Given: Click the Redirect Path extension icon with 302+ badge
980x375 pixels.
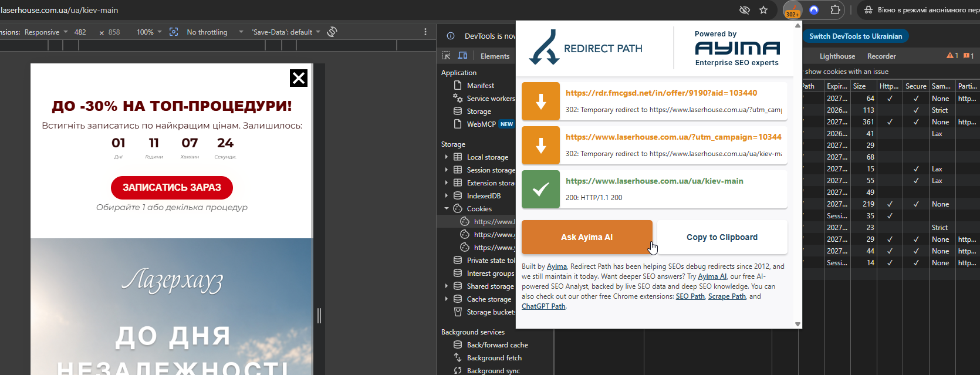Looking at the screenshot, I should 792,10.
